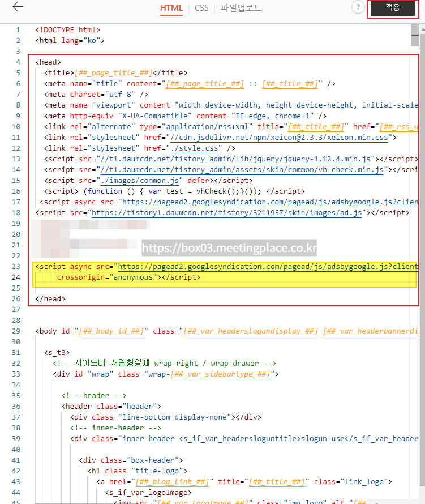This screenshot has width=425, height=504.
Task: Go back with the left arrow icon
Action: click(x=18, y=6)
